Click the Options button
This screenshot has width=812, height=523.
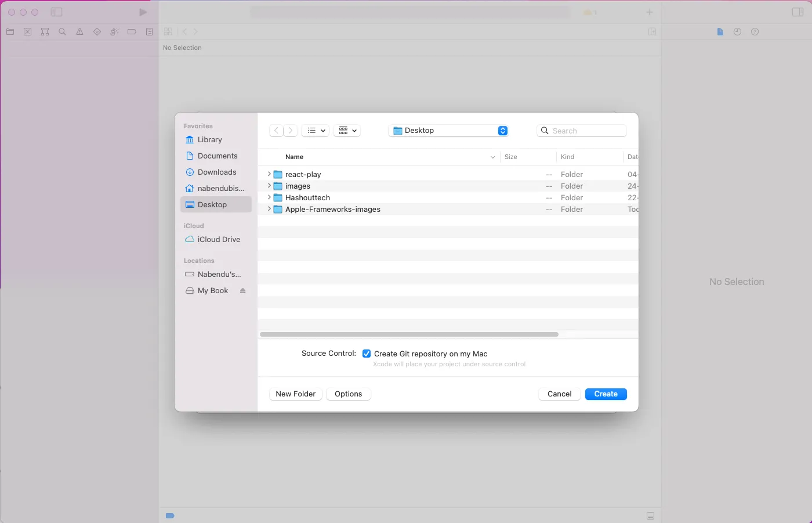coord(349,394)
